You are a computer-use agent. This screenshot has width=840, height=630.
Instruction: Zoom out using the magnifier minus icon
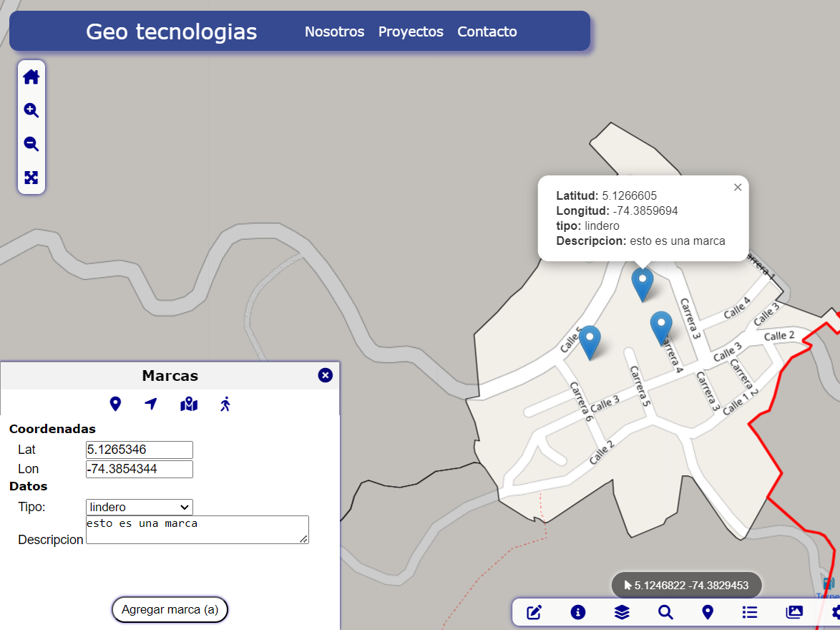coord(31,145)
